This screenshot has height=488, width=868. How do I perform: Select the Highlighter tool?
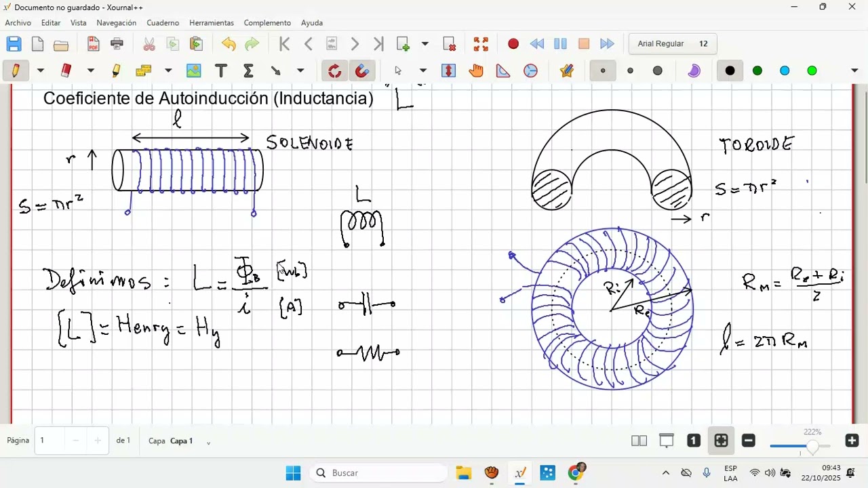116,70
